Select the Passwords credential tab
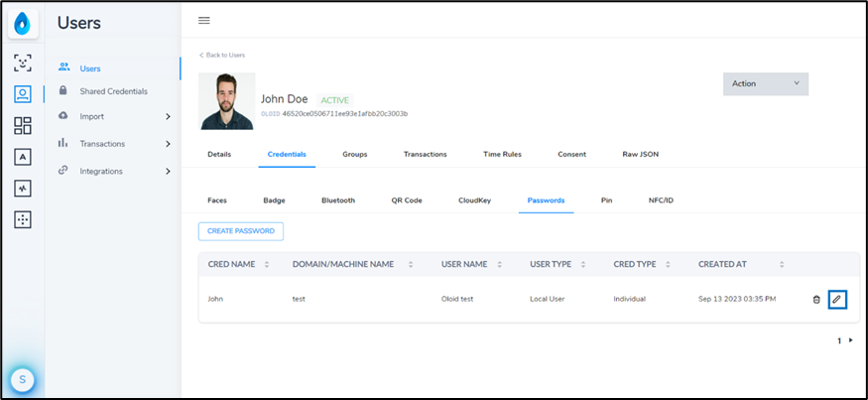 [x=546, y=200]
